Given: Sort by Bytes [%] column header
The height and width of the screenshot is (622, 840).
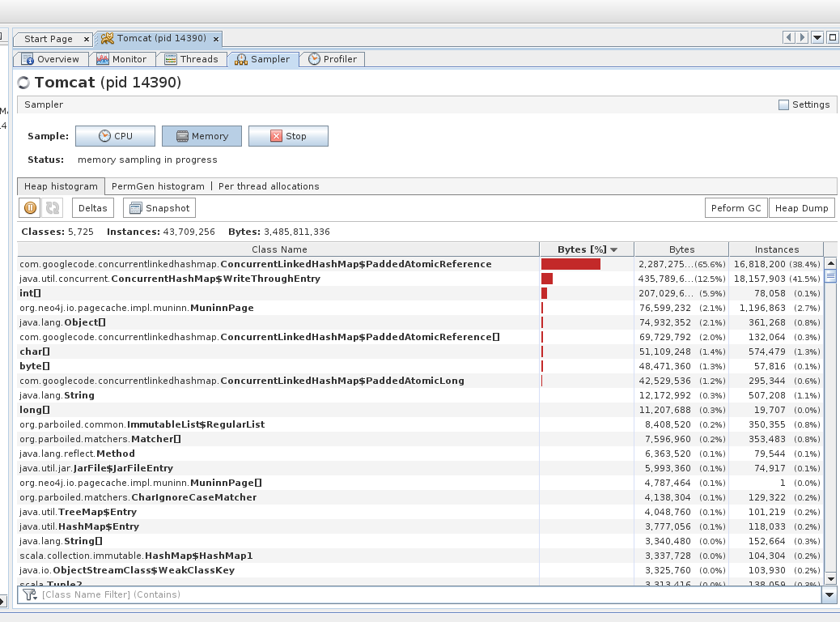Looking at the screenshot, I should 588,249.
